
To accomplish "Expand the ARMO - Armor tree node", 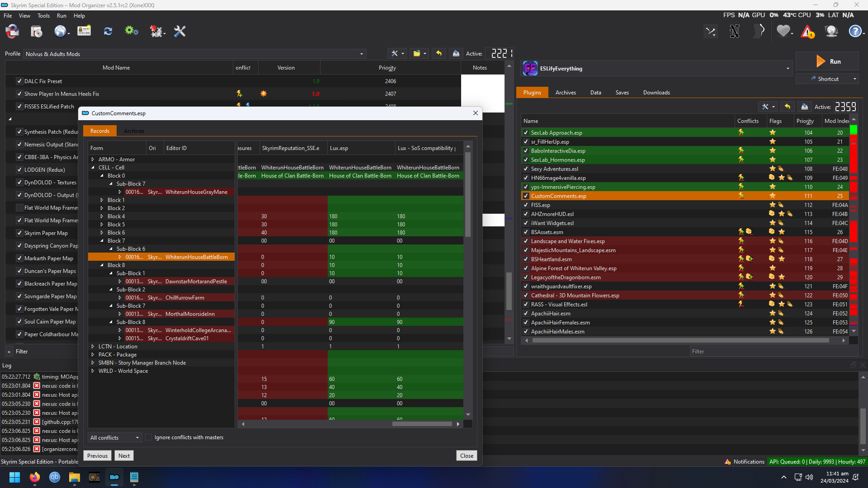I will 93,160.
